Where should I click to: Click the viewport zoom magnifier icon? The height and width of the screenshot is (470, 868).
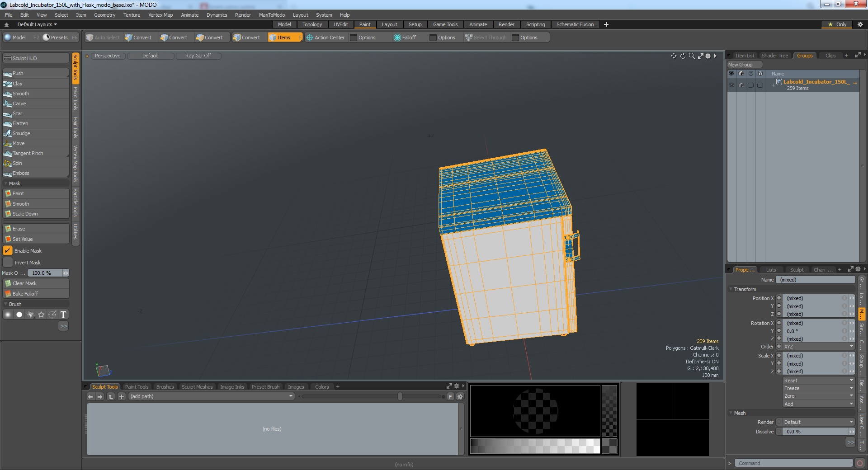coord(692,56)
